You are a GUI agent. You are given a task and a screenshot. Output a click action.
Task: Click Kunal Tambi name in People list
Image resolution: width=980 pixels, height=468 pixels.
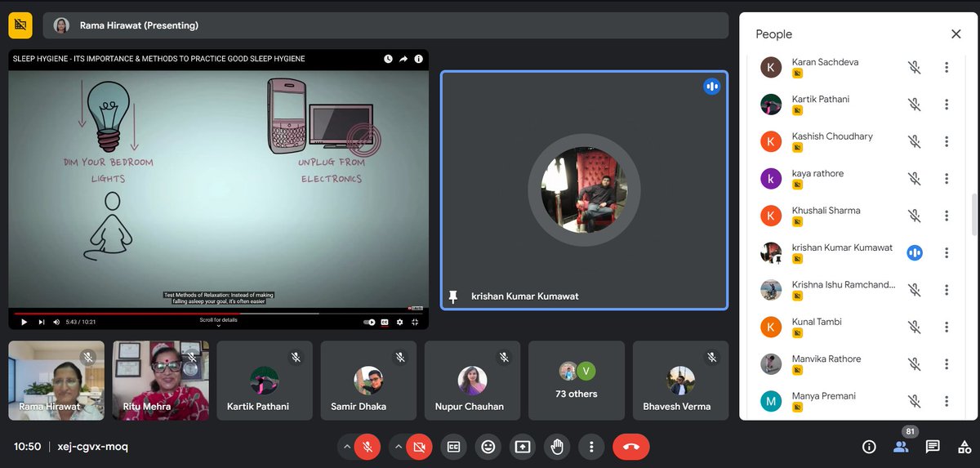[x=817, y=322]
